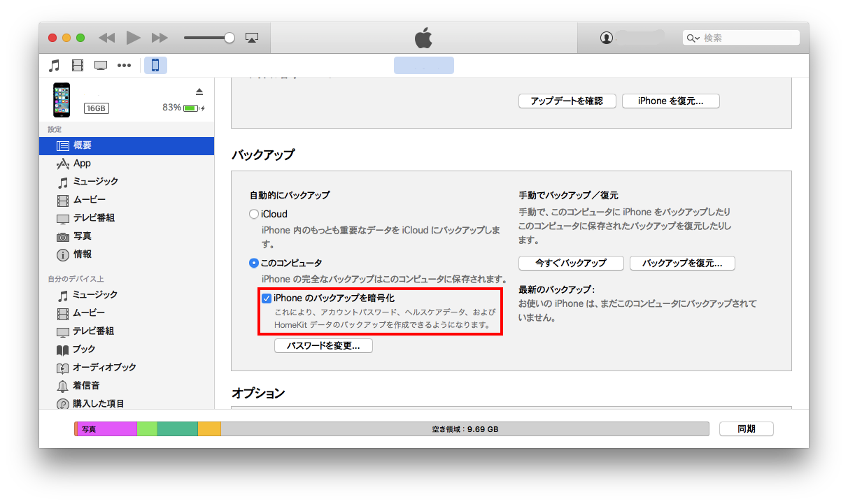Click 写真 segment in storage bar

107,429
